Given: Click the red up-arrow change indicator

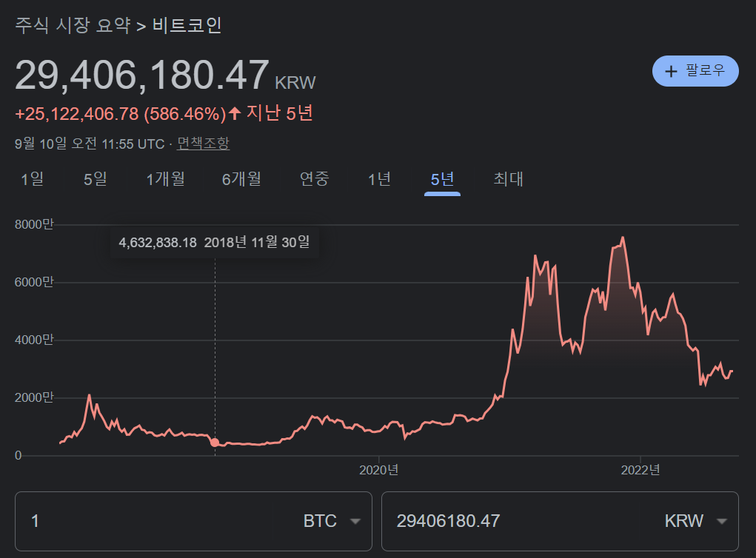Looking at the screenshot, I should point(235,113).
